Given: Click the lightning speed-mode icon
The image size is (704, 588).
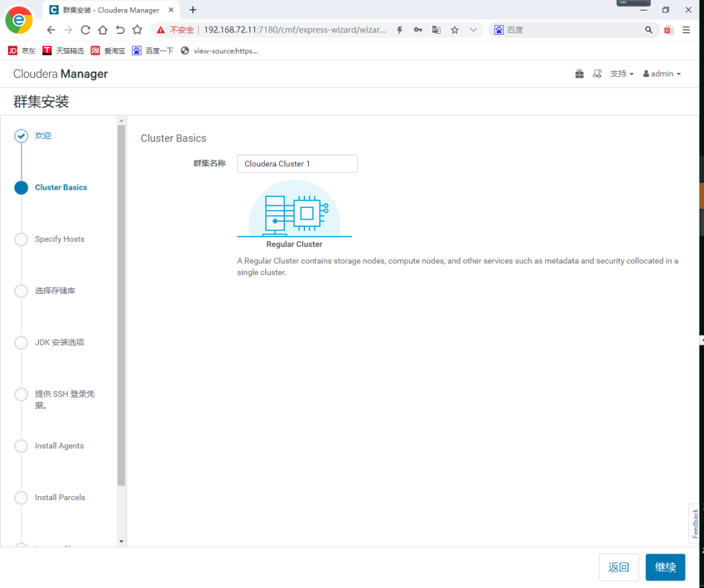Looking at the screenshot, I should coord(400,30).
